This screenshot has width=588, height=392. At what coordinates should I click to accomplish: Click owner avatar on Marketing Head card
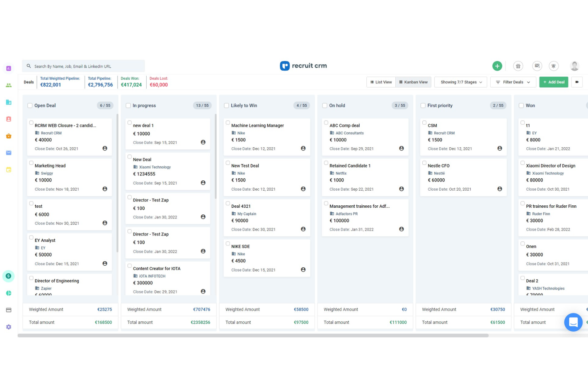[105, 189]
